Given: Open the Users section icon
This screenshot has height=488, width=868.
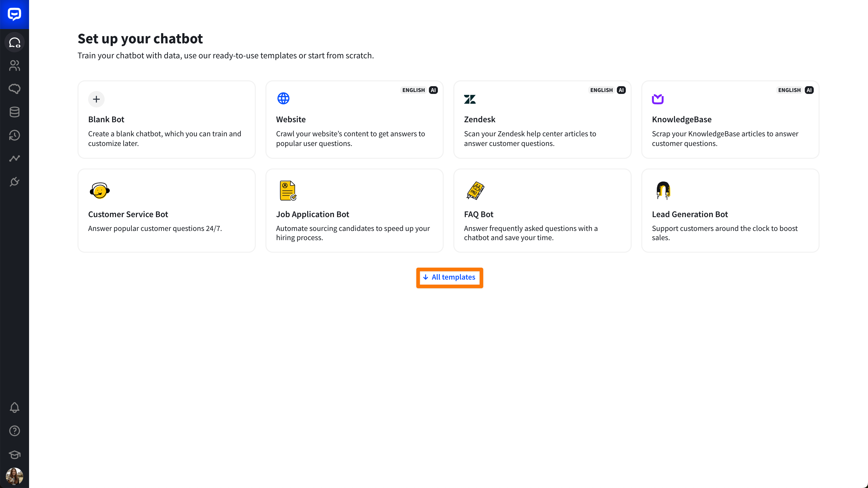Looking at the screenshot, I should click(15, 66).
